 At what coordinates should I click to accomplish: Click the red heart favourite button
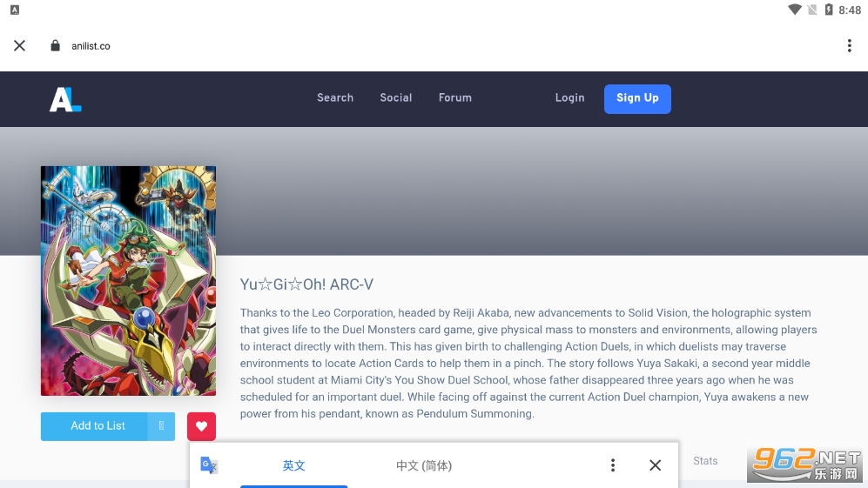(201, 426)
